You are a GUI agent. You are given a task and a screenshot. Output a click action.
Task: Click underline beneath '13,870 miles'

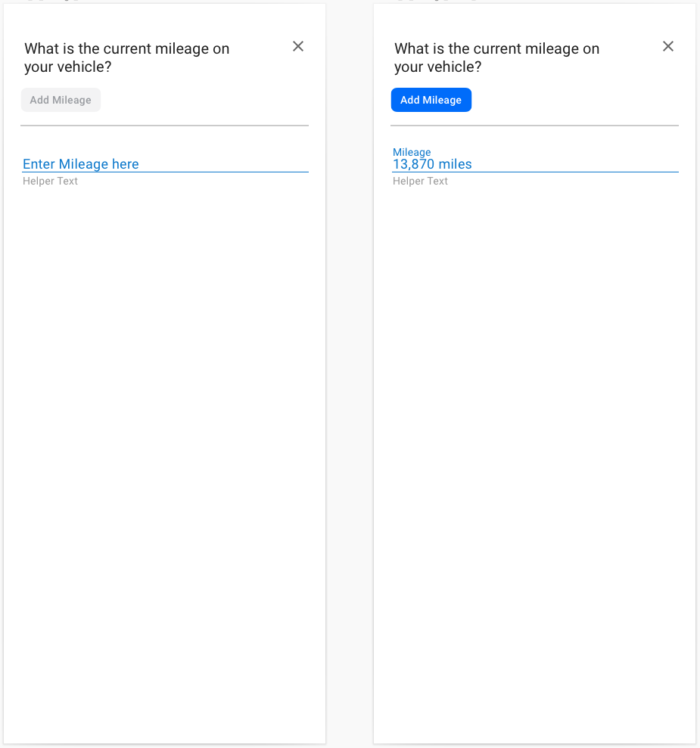tap(534, 172)
